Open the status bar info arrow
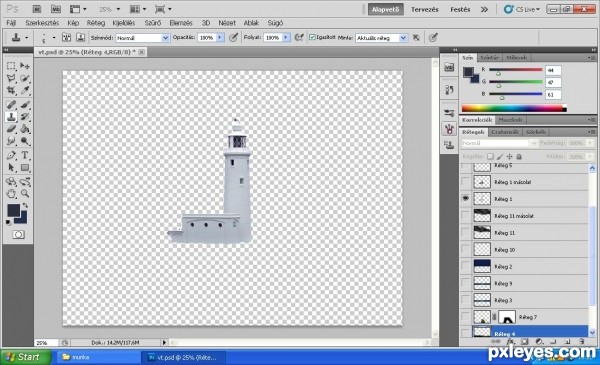The image size is (600, 365). point(164,342)
